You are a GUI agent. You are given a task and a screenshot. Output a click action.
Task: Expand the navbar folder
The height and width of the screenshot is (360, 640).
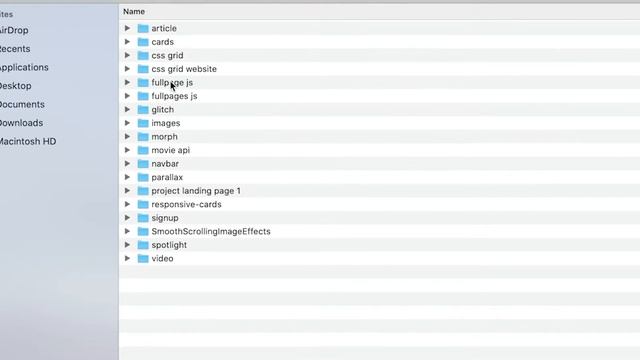[x=127, y=164]
